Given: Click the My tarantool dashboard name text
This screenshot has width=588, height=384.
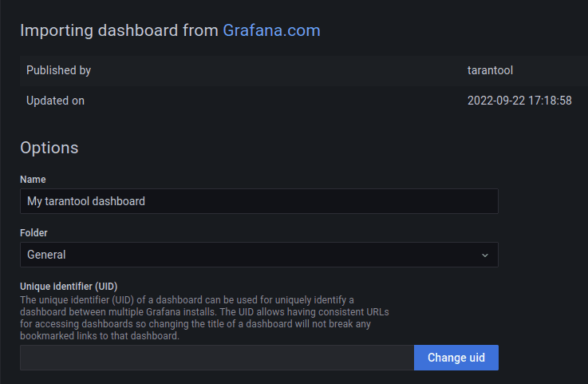Looking at the screenshot, I should 86,201.
